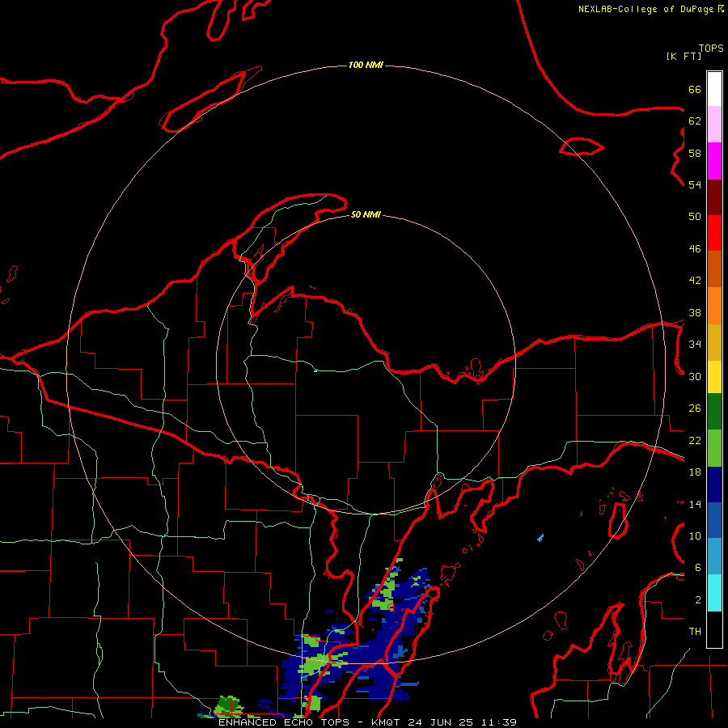Click the legend value 30
Screen dimensions: 728x728
tap(695, 376)
